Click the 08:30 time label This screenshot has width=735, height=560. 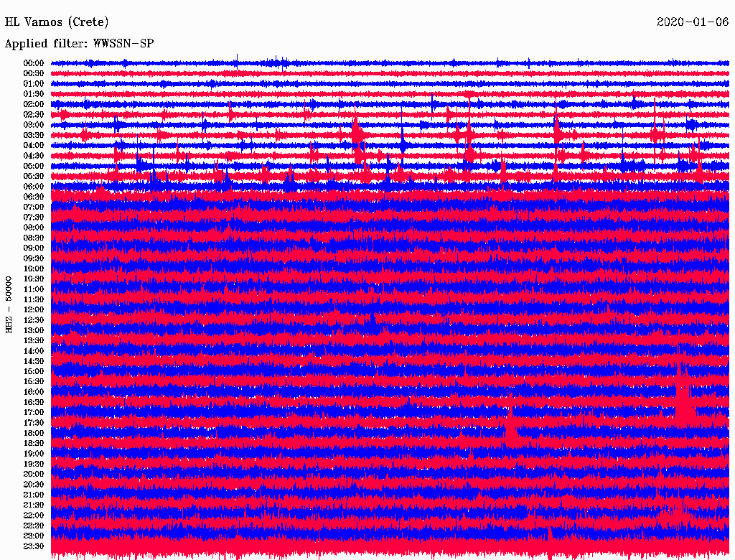point(34,238)
